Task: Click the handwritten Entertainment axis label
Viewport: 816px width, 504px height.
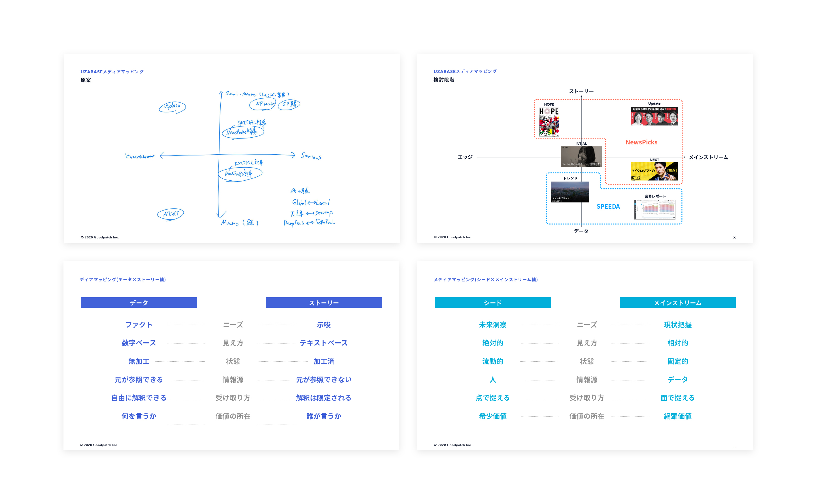Action: [140, 156]
